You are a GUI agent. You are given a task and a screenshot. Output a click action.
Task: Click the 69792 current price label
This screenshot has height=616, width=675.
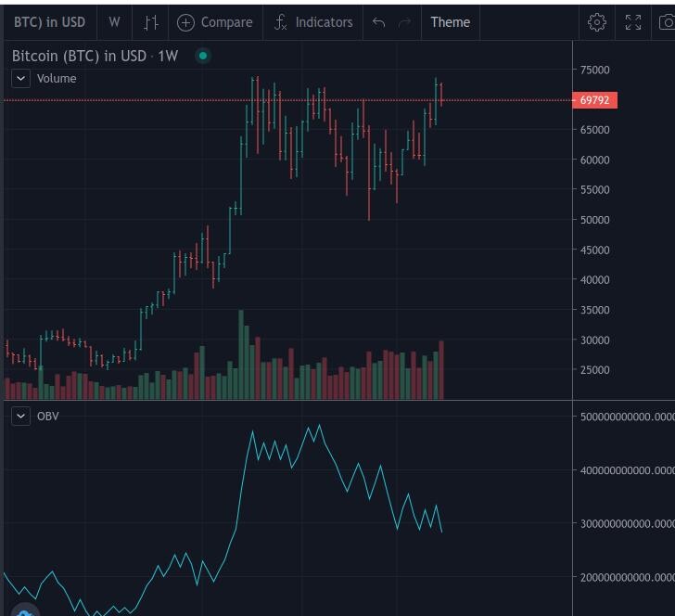pyautogui.click(x=594, y=100)
